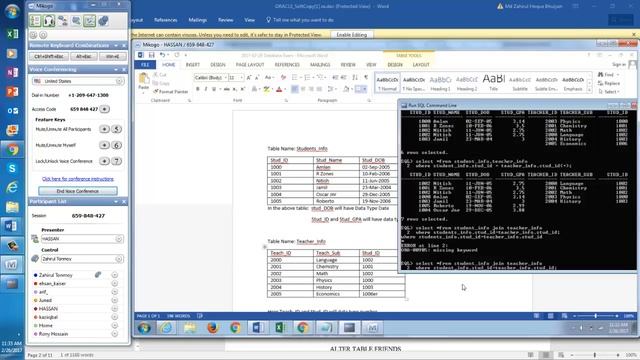This screenshot has height=360, width=640.
Task: Click key 6 for Mute/Unmute Myself
Action: 116,145
